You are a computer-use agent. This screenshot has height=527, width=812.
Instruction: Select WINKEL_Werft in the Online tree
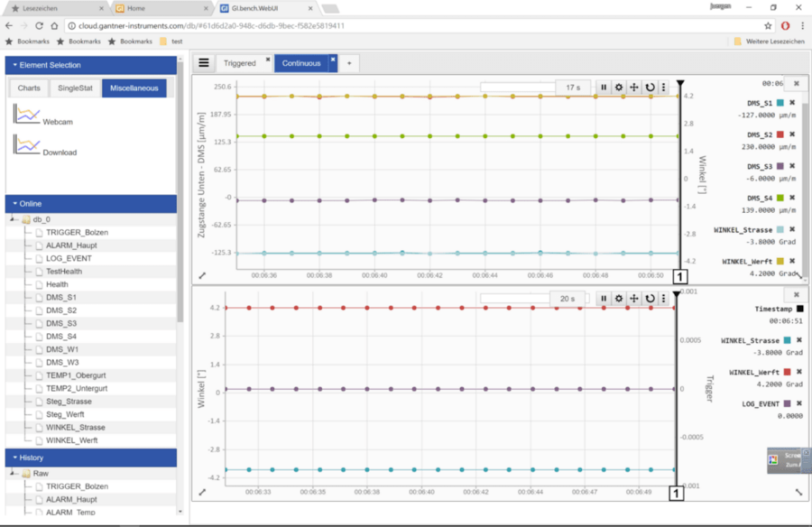(72, 440)
